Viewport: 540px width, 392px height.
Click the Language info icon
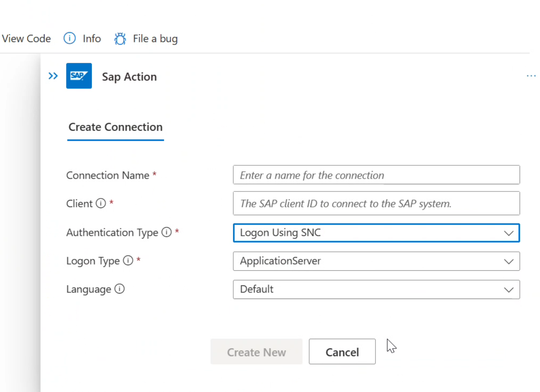click(x=119, y=289)
